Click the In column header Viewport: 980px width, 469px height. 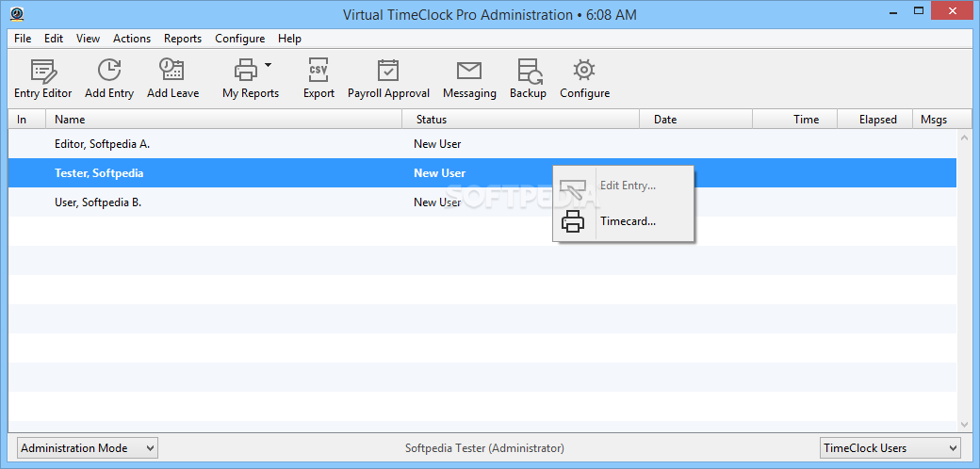(27, 120)
